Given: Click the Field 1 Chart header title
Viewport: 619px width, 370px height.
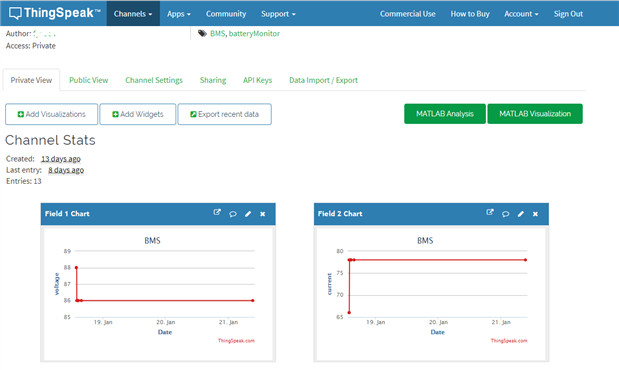Looking at the screenshot, I should [67, 214].
